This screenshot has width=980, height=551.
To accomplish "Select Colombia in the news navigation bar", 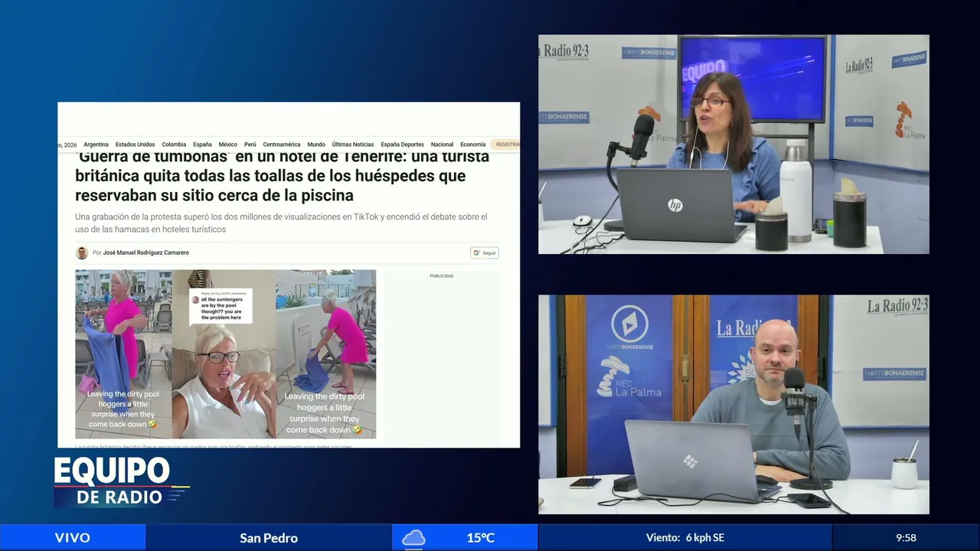I will 174,145.
